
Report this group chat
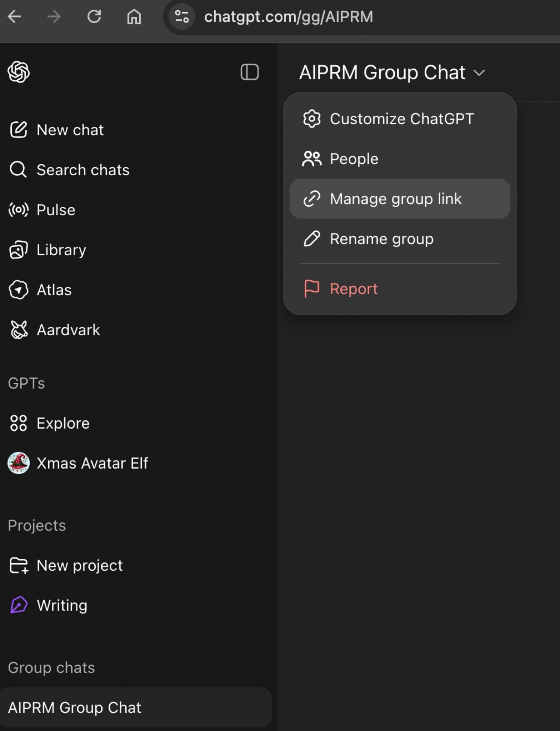click(x=353, y=289)
